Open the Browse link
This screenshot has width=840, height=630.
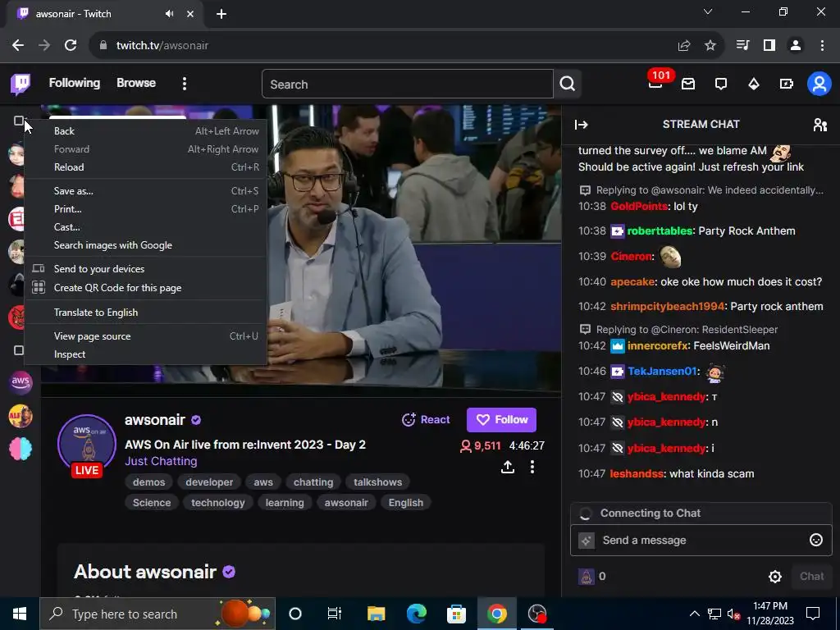tap(136, 83)
